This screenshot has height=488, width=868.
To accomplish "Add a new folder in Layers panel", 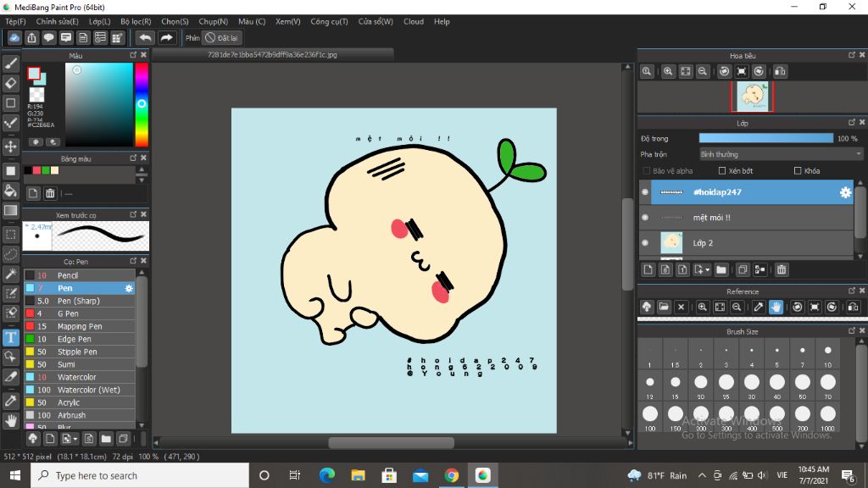I will (721, 269).
